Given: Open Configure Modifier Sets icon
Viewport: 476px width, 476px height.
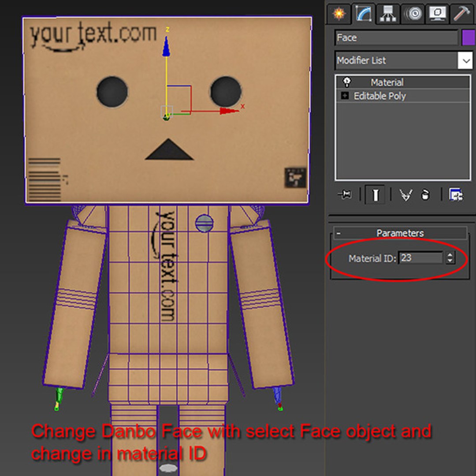Looking at the screenshot, I should coord(456,195).
